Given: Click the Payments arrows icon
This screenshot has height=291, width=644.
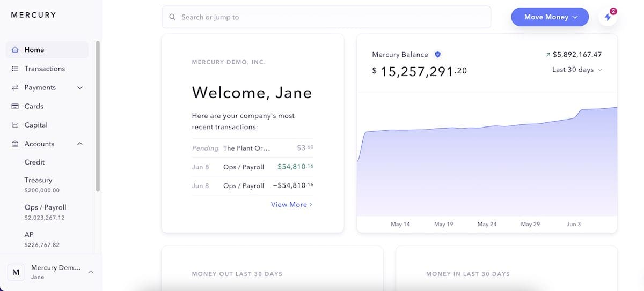Looking at the screenshot, I should (x=15, y=87).
